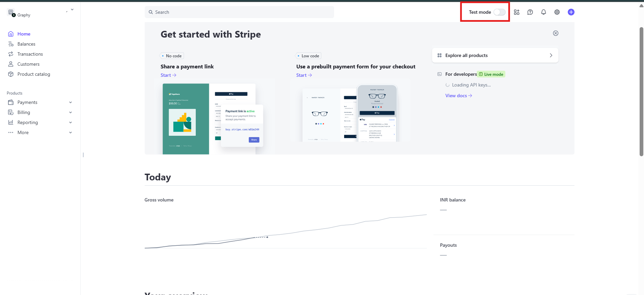Dismiss the Get started with Stripe panel
This screenshot has width=644, height=295.
pos(555,33)
